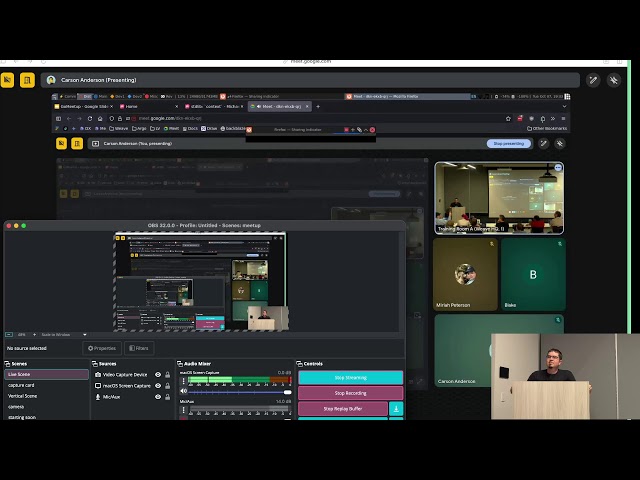Click the OBS preview canvas
Viewport: 640px width, 480px height.
201,282
